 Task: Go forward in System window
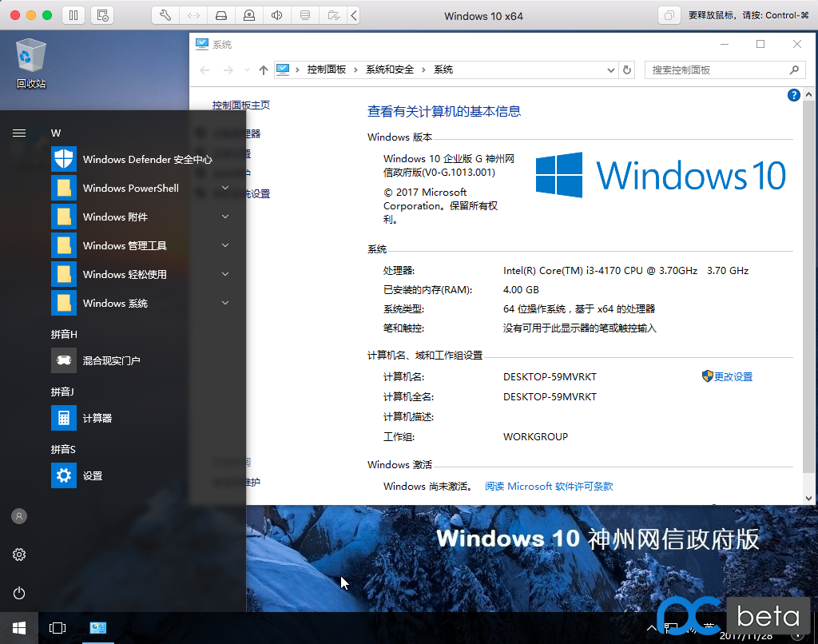click(228, 70)
